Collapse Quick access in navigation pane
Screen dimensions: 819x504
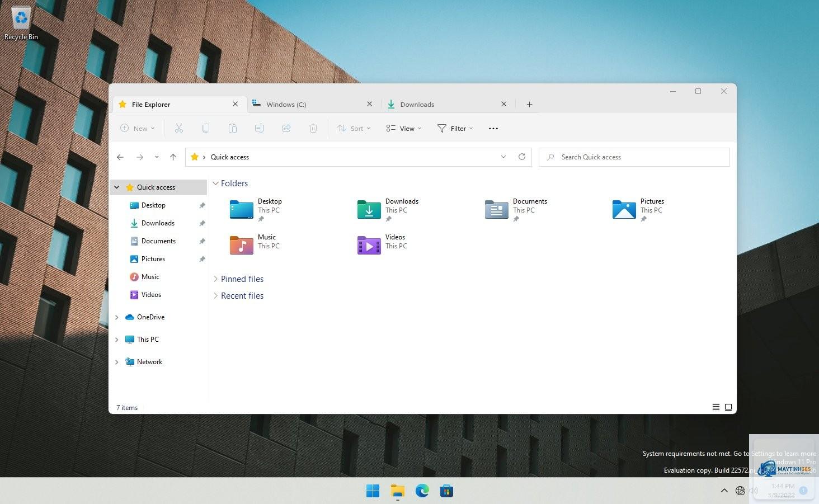pyautogui.click(x=117, y=187)
